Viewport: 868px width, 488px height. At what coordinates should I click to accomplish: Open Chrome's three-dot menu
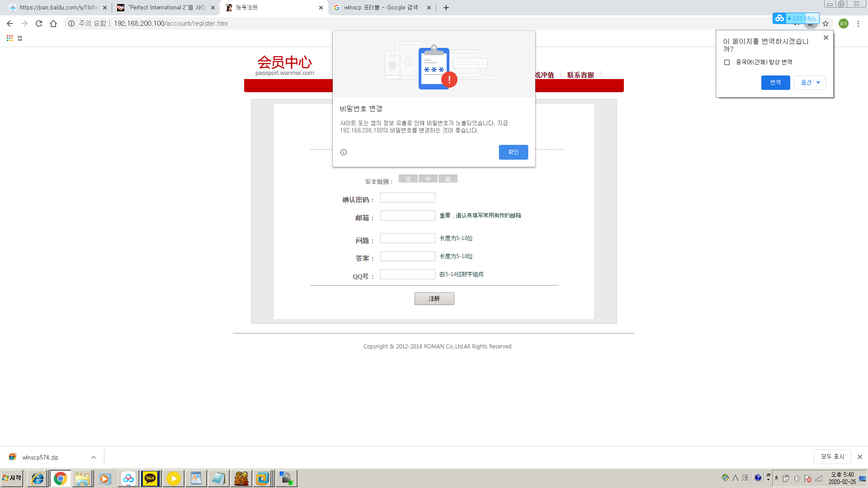(x=859, y=23)
